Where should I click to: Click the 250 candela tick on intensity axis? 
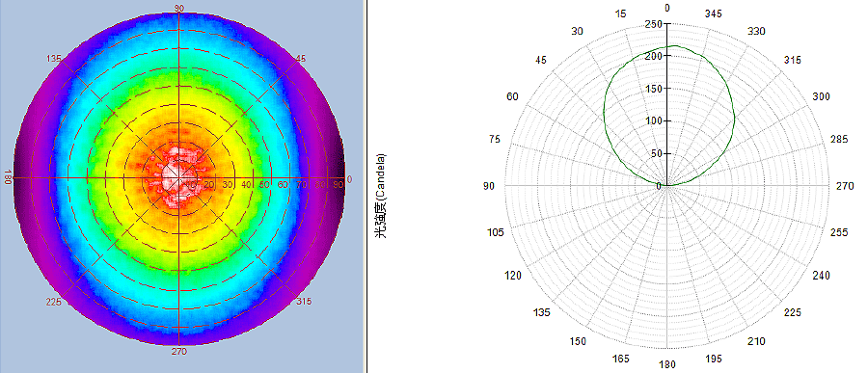click(653, 24)
